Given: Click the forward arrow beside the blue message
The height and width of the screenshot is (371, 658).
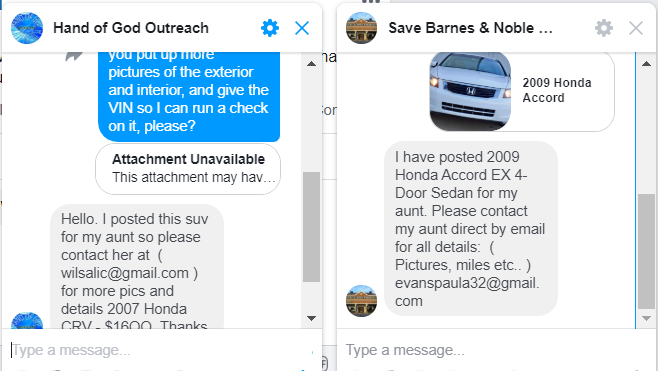Looking at the screenshot, I should 74,56.
